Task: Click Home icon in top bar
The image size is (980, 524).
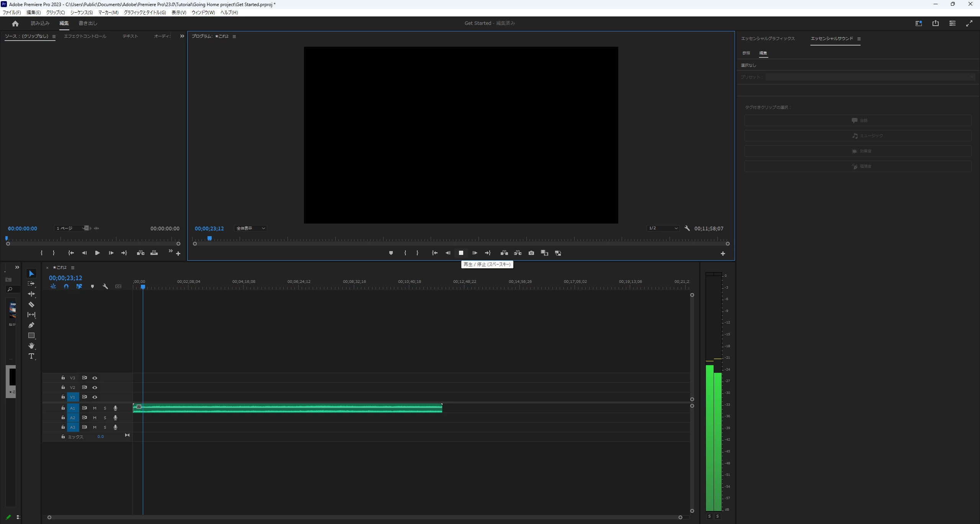Action: coord(15,23)
